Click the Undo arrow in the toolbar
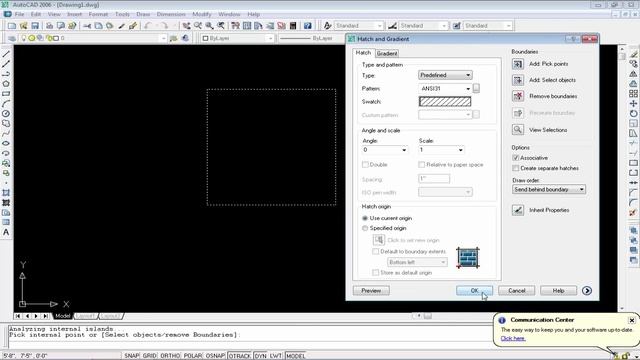Screen dimensions: 640x360 pyautogui.click(x=148, y=26)
